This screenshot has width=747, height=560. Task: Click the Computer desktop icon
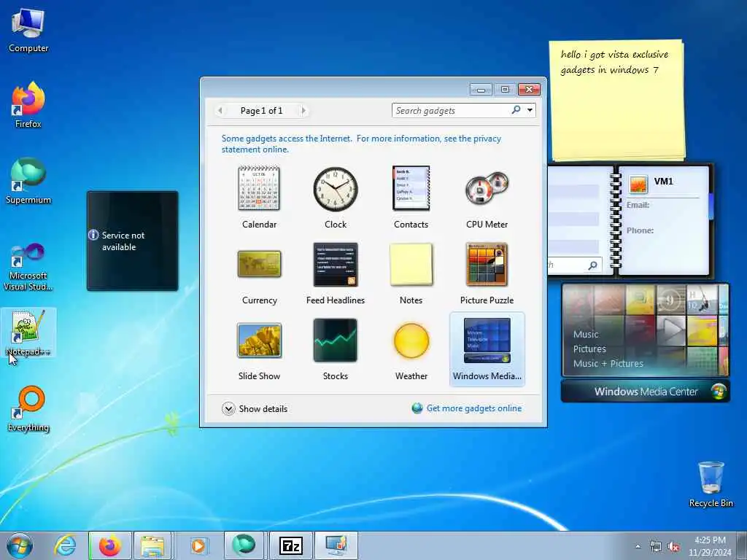pyautogui.click(x=28, y=31)
